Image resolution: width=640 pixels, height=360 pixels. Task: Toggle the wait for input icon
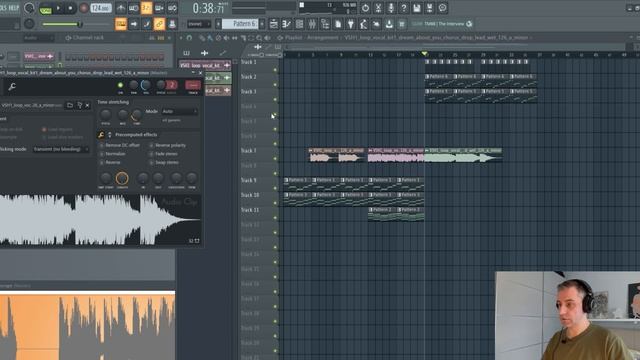pos(133,8)
